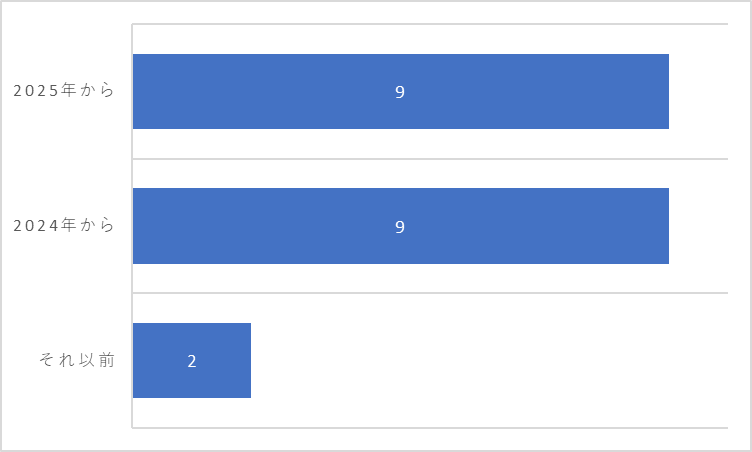752x452 pixels.
Task: Select the bottom horizontal gridline
Action: point(430,428)
